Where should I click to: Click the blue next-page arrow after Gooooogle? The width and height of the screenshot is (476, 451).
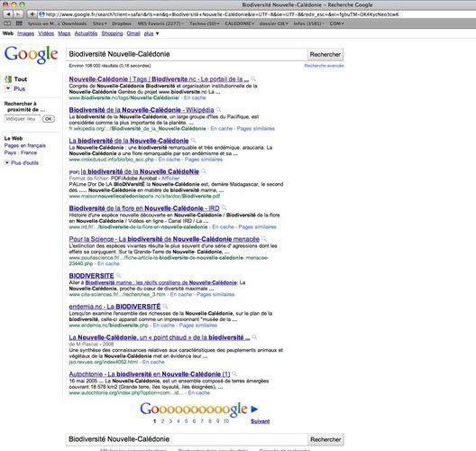254,410
